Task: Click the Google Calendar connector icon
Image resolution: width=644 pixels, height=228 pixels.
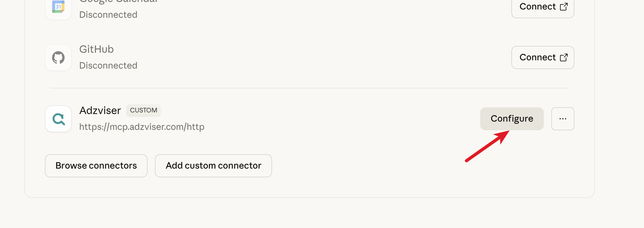Action: coord(58,6)
